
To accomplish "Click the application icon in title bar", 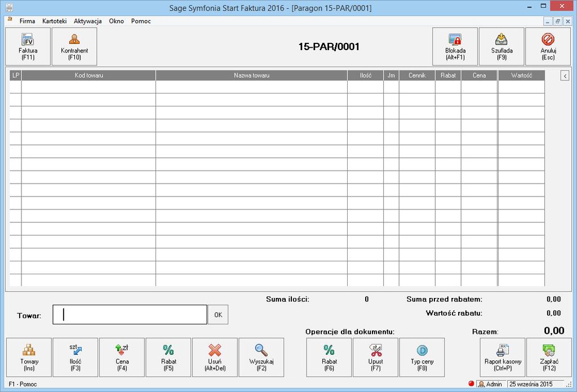I will (x=9, y=7).
